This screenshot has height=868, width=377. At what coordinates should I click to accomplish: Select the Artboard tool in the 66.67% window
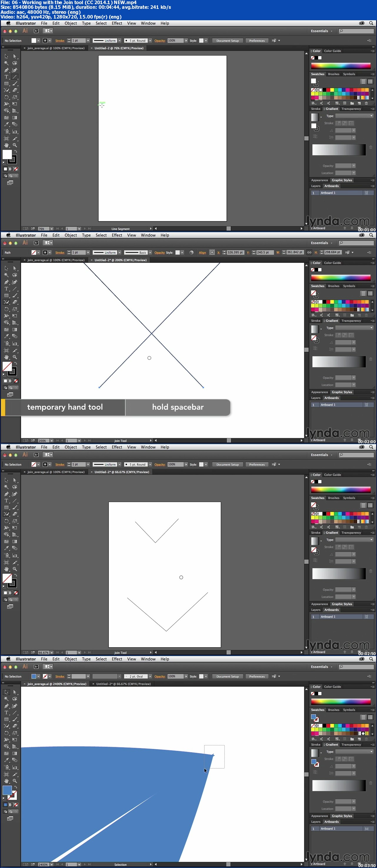click(6, 562)
